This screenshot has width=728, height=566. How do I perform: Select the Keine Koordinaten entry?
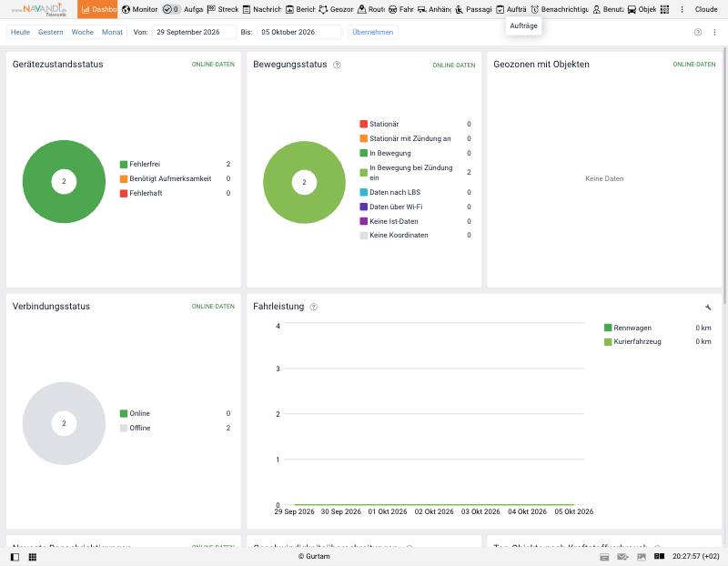pyautogui.click(x=416, y=235)
